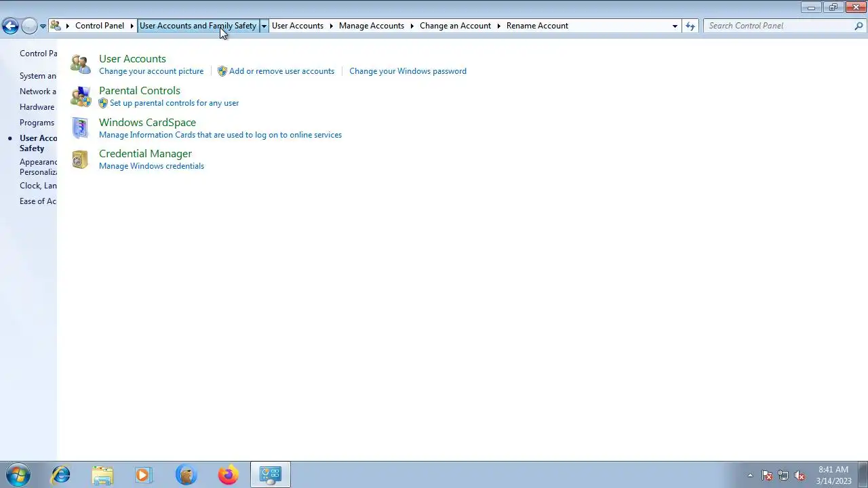Select Change an Account breadcrumb segment

(x=455, y=26)
